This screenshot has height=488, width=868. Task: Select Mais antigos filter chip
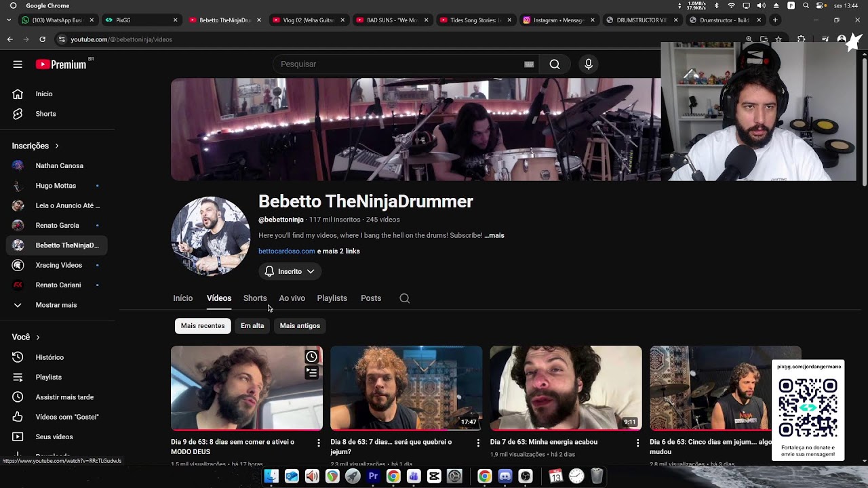click(300, 326)
